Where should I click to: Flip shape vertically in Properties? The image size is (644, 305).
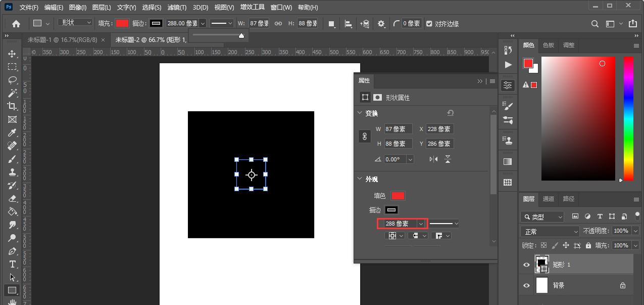tap(448, 159)
